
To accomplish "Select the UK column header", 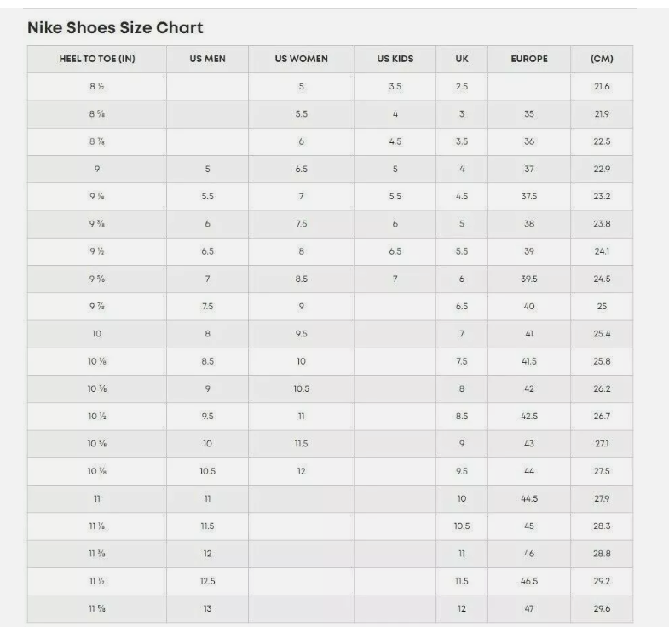I will point(461,60).
